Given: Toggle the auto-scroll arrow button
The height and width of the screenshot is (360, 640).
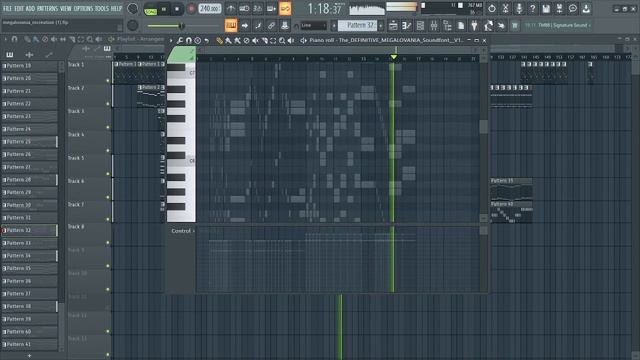Looking at the screenshot, I should pos(245,26).
